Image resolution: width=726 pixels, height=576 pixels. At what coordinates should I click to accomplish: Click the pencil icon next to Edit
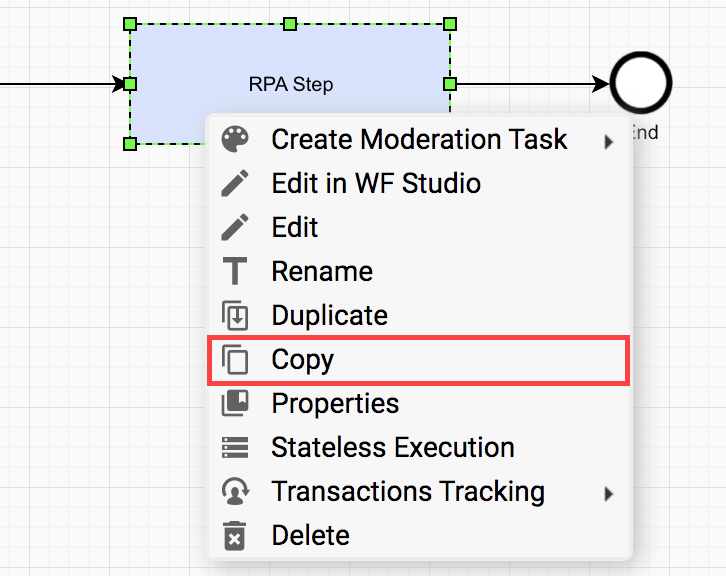235,227
